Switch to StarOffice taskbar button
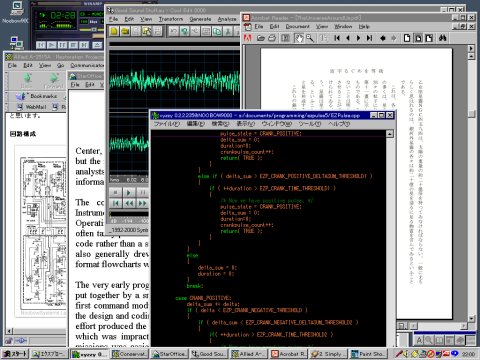This screenshot has width=480, height=360. point(169,354)
